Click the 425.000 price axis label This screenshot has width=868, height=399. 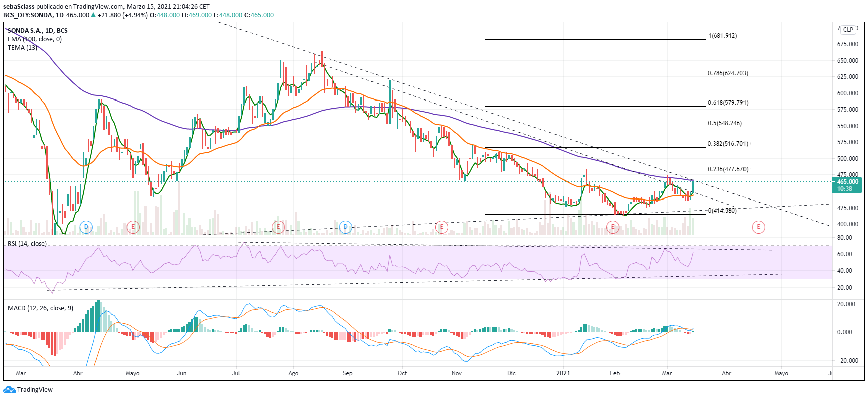(x=848, y=208)
